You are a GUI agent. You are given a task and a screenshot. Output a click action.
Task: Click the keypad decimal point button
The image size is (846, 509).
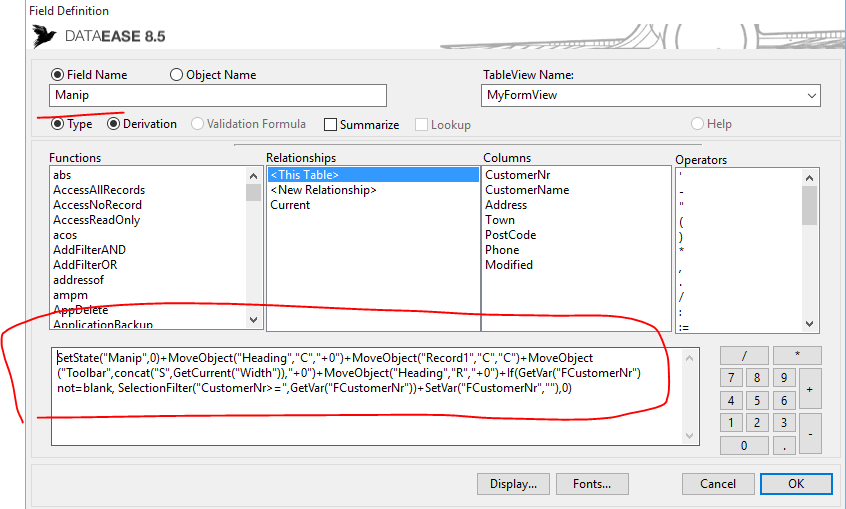784,445
